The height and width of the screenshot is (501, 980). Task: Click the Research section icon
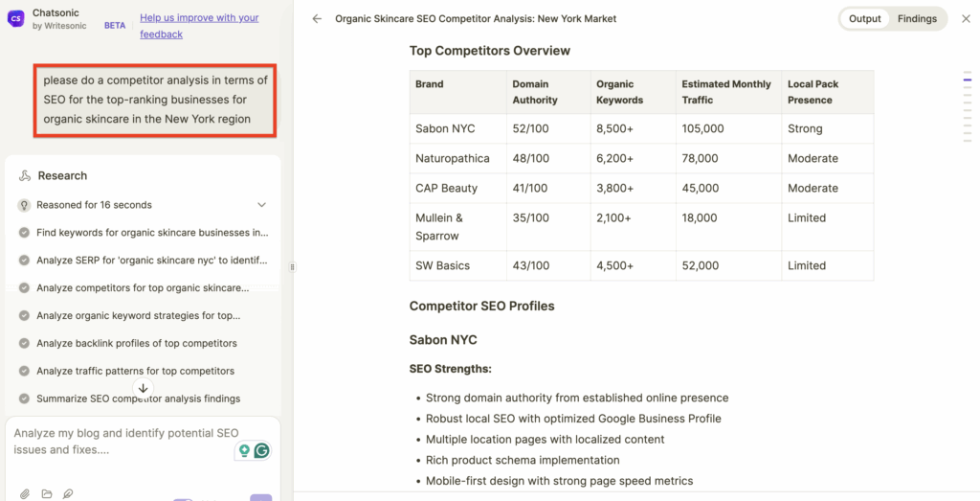(x=24, y=175)
